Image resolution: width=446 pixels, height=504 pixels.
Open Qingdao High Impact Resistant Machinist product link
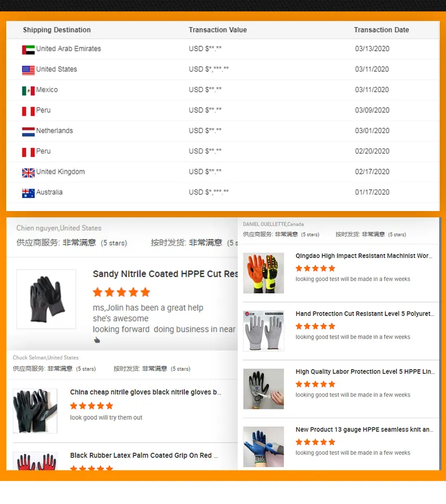(x=364, y=256)
